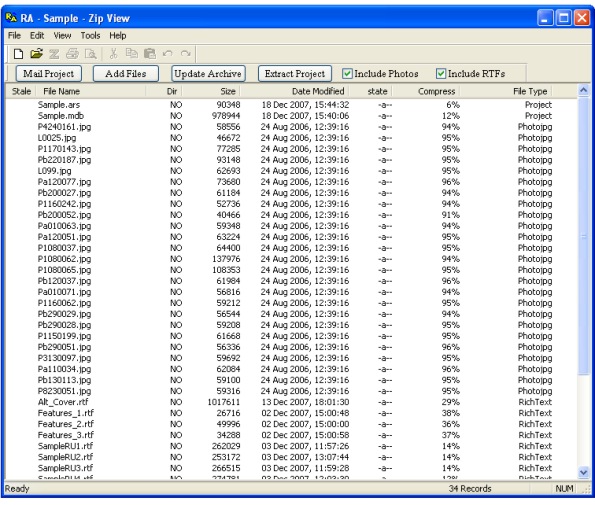Click the scrollbar up arrow
The width and height of the screenshot is (595, 505).
pyautogui.click(x=583, y=90)
